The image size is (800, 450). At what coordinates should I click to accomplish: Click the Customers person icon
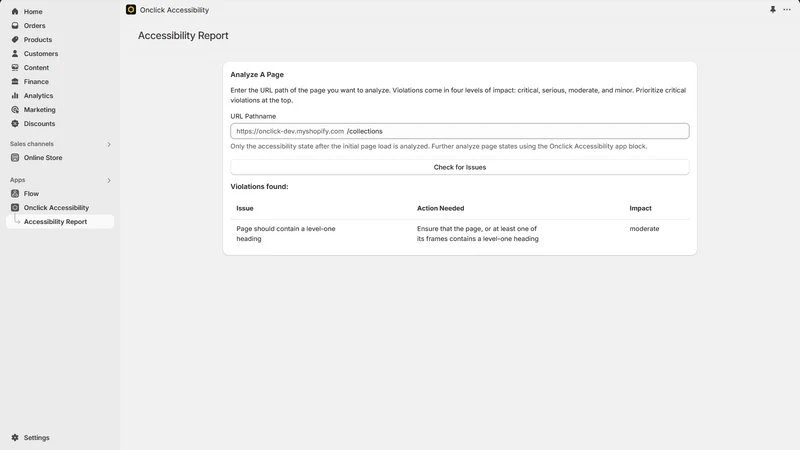click(15, 54)
